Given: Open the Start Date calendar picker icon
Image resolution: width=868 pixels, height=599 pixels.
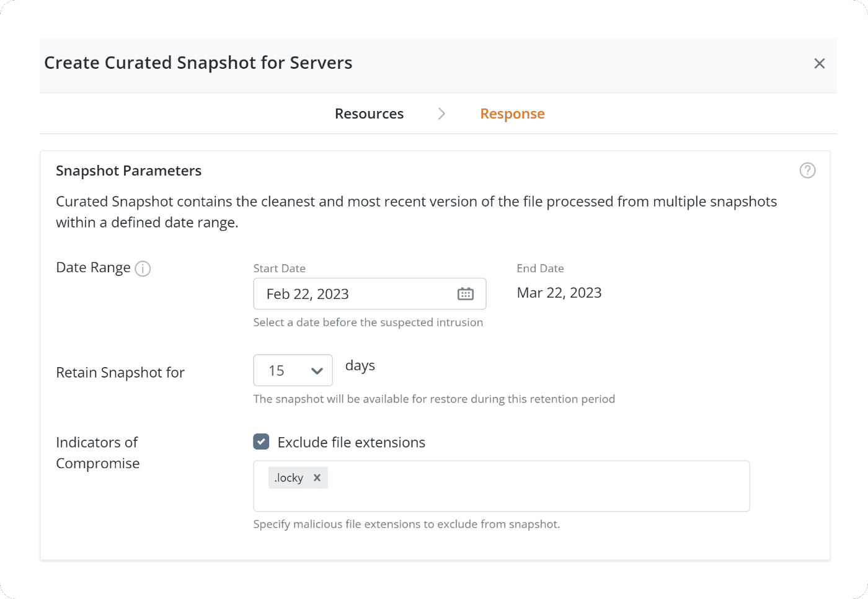Looking at the screenshot, I should coord(465,294).
